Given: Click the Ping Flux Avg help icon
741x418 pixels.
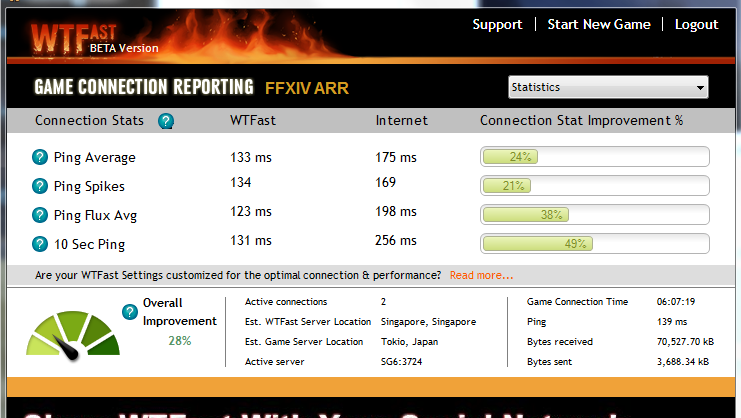Looking at the screenshot, I should click(x=40, y=215).
